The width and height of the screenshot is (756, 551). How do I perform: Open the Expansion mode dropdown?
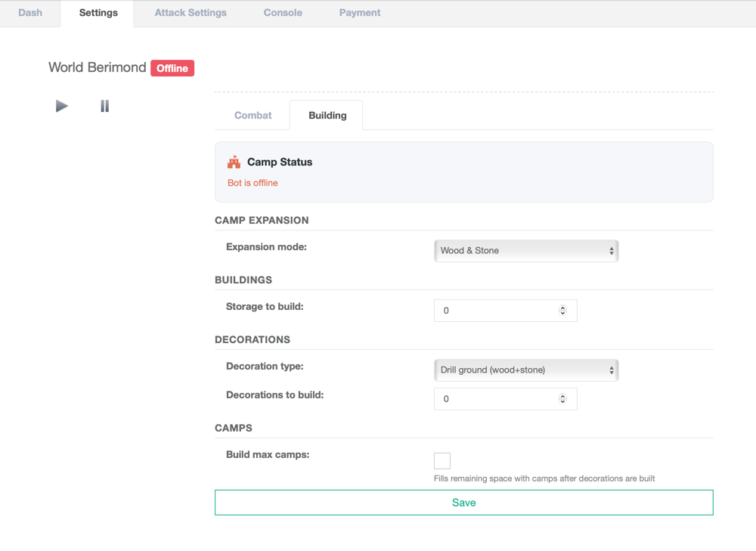[x=526, y=251]
